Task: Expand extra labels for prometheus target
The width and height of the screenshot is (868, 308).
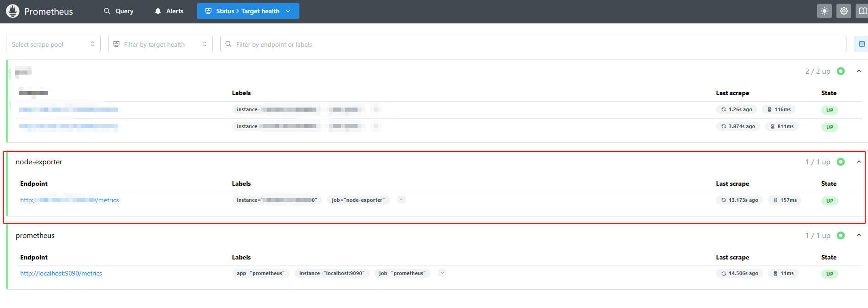Action: point(442,273)
